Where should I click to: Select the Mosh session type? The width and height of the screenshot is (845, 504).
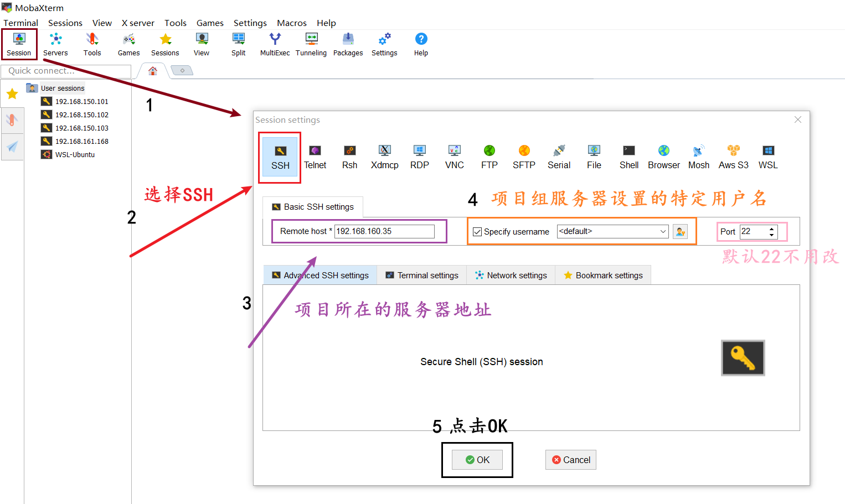coord(699,157)
